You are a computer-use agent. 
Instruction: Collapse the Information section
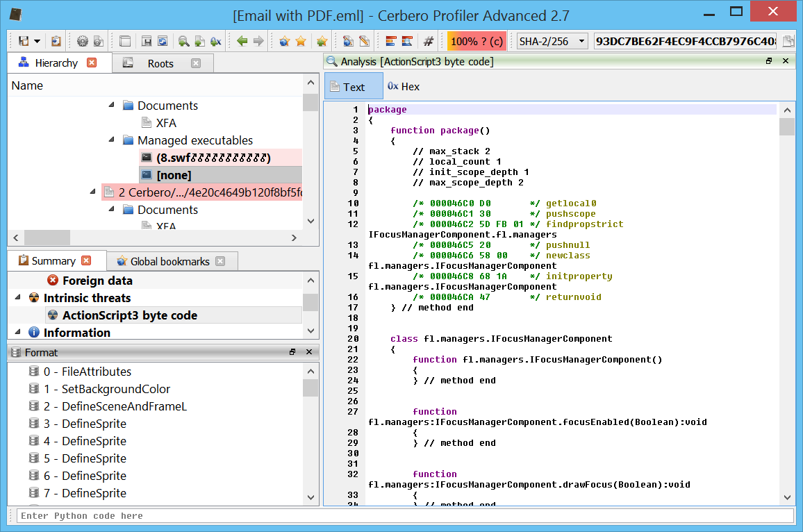pos(19,332)
